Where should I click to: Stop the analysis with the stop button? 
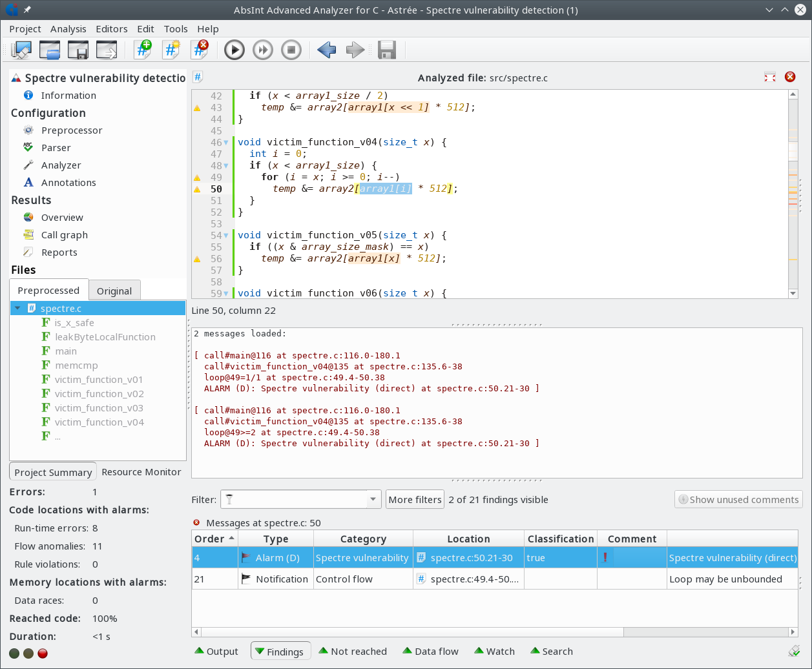pos(291,50)
